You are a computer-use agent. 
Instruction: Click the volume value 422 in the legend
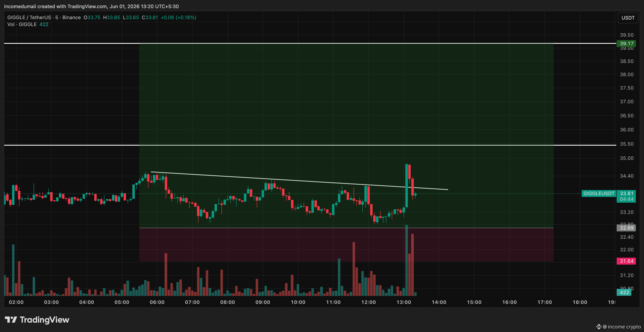[x=44, y=24]
